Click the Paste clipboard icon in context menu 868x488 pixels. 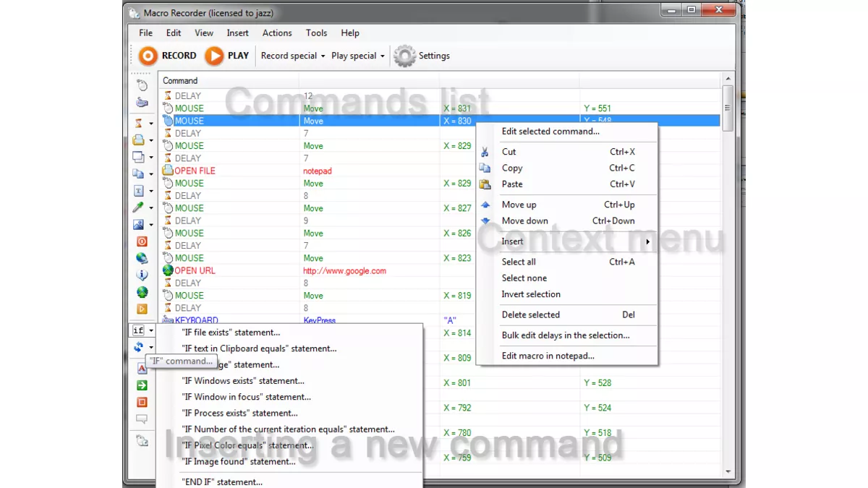(x=485, y=184)
